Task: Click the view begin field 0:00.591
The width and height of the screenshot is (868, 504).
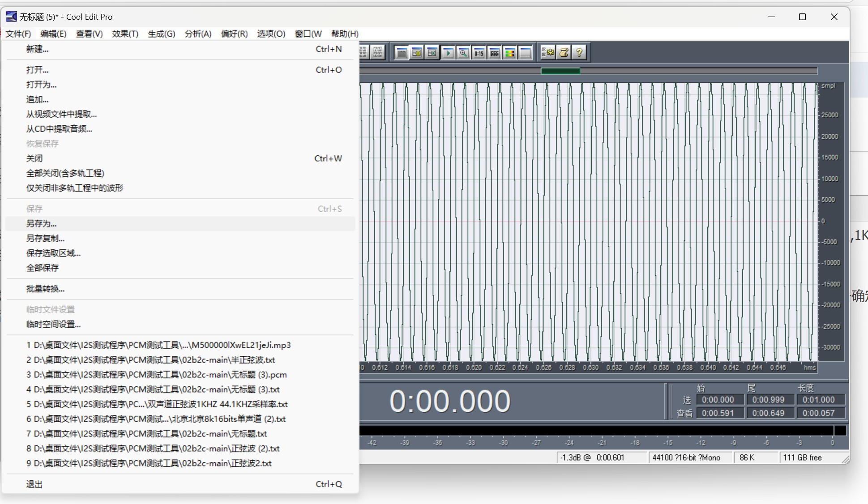Action: [720, 413]
